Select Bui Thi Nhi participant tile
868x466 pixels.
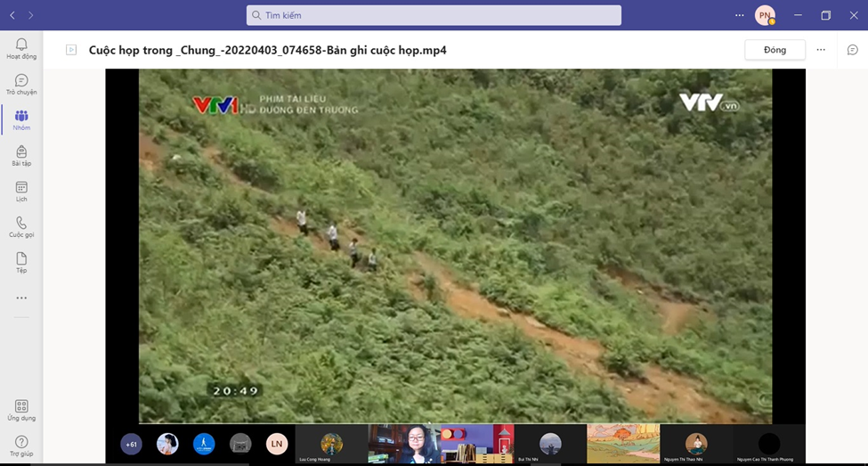click(550, 444)
